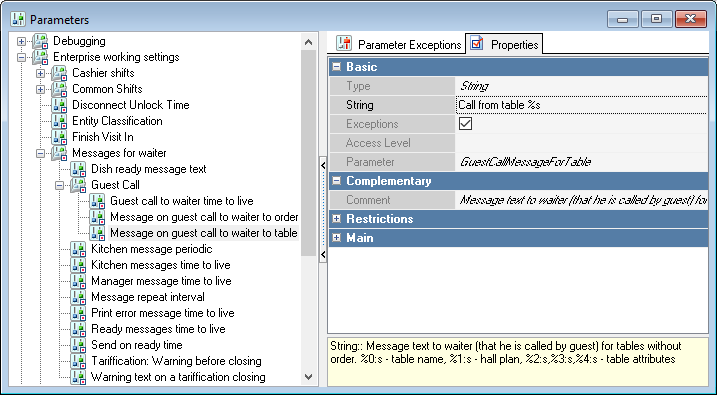Expand the Cashier shifts node
Image resolution: width=717 pixels, height=395 pixels.
coord(40,73)
